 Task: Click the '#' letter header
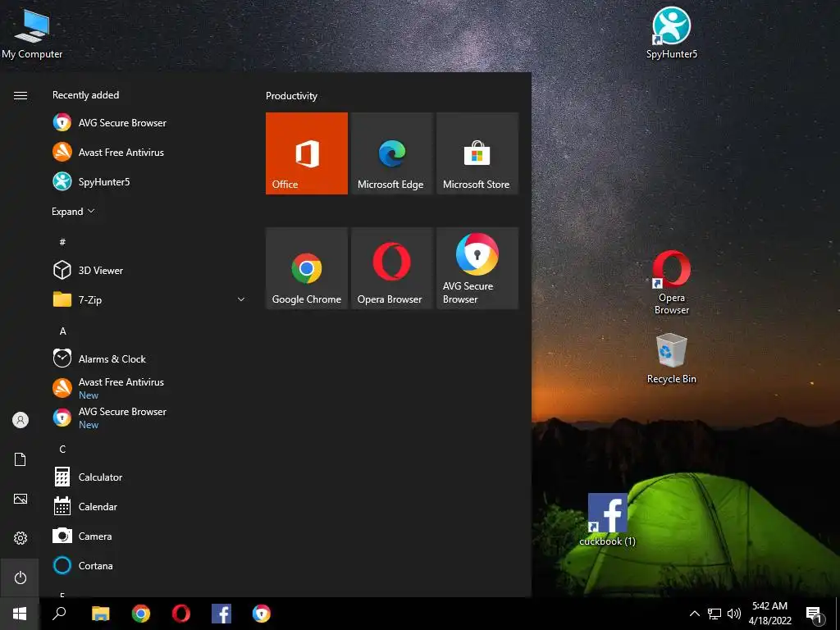tap(62, 242)
